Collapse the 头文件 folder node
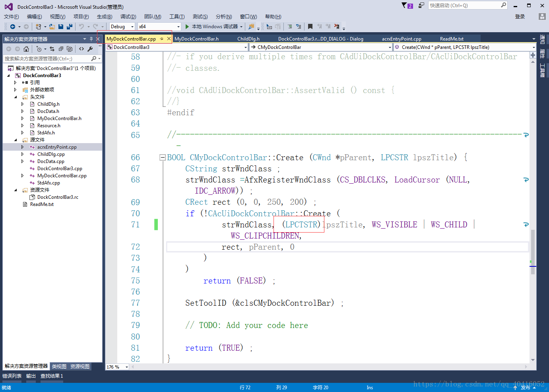 16,97
